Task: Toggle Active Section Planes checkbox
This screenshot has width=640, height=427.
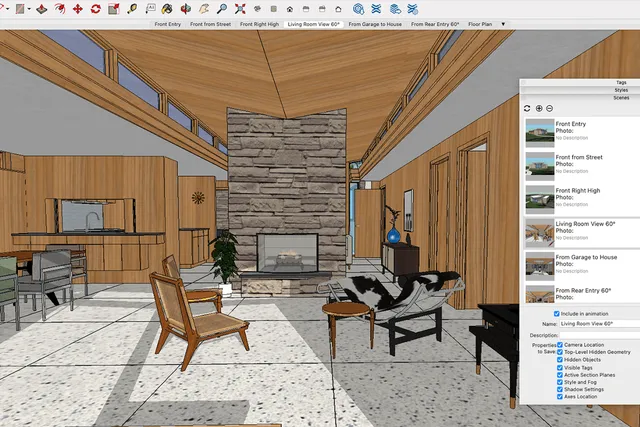Action: pos(560,375)
